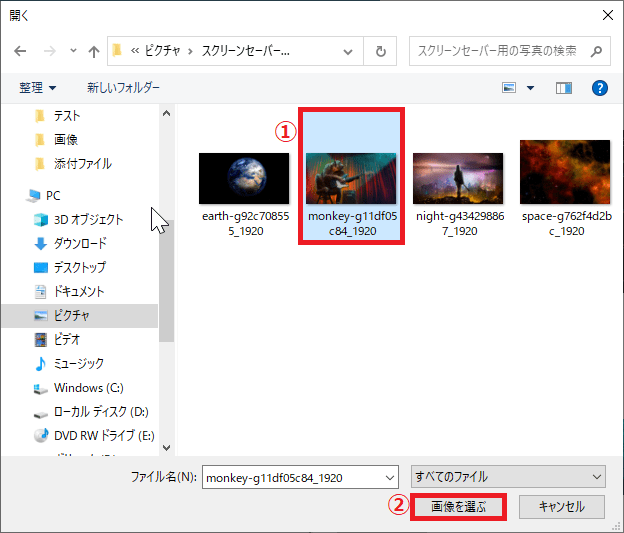The height and width of the screenshot is (533, 624).
Task: Click the address bar folder icon
Action: (x=117, y=51)
